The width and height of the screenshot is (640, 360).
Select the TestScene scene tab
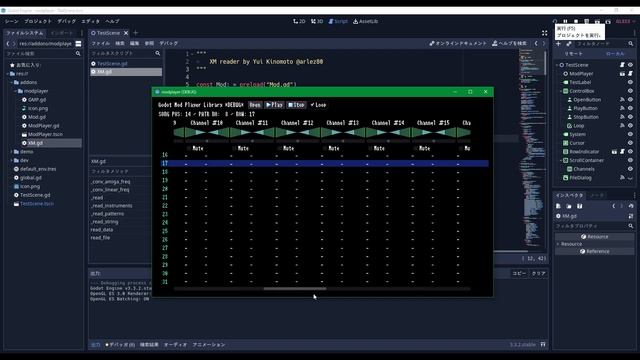[108, 33]
